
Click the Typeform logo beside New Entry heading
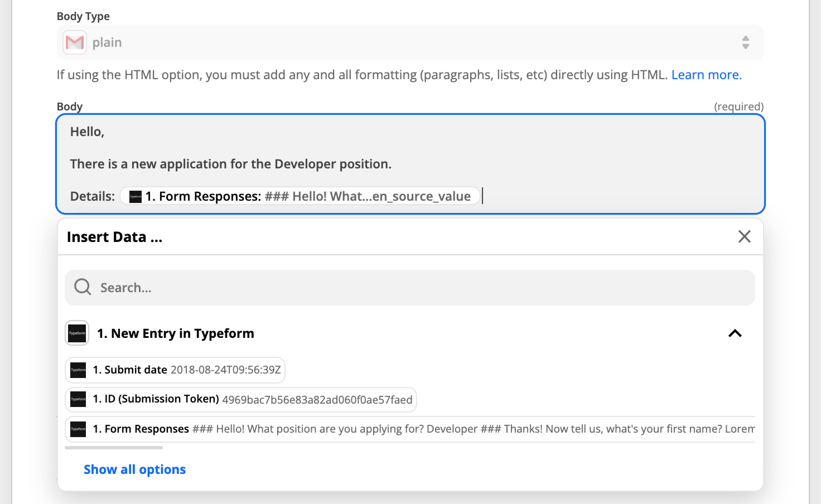77,333
